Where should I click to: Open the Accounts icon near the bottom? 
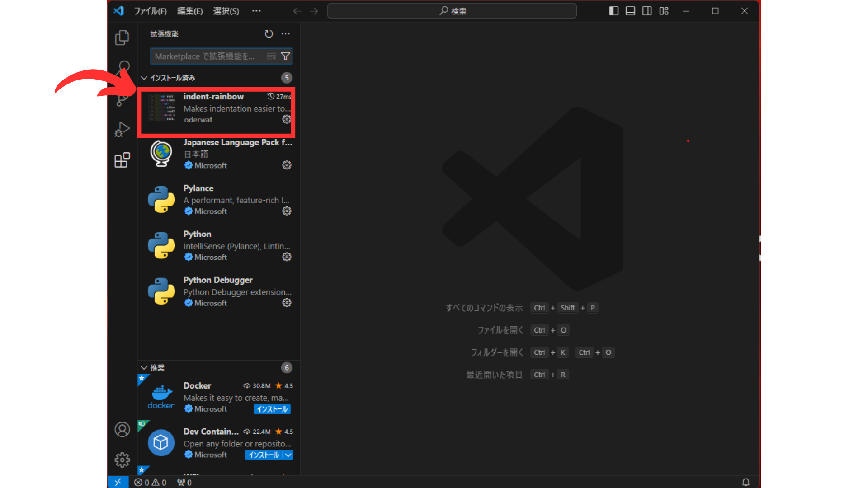point(122,429)
